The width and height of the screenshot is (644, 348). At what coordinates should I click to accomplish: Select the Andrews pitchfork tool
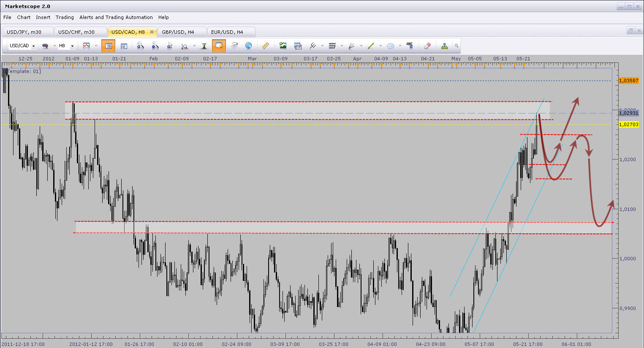[x=313, y=46]
